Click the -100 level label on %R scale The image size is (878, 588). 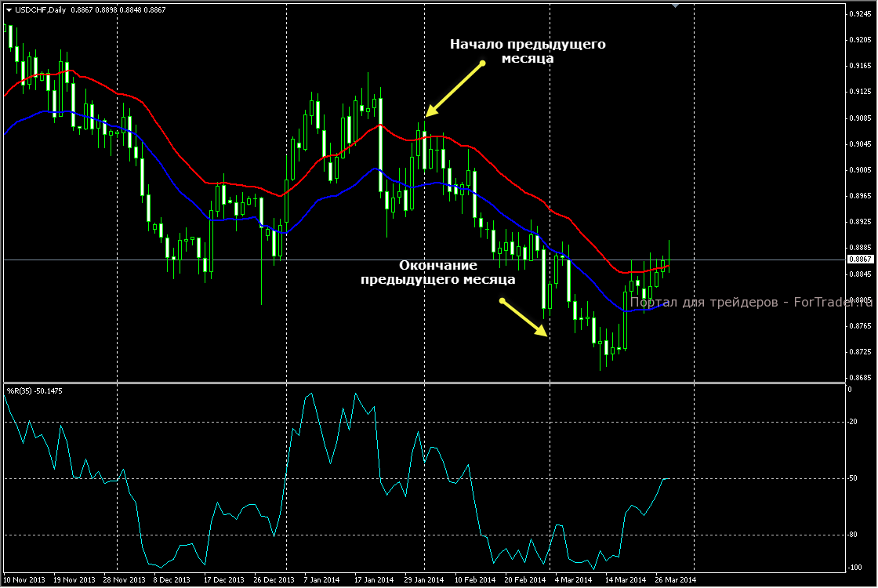pos(854,568)
